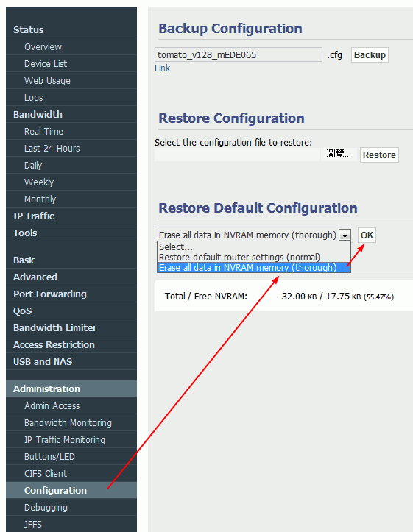413x532 pixels.
Task: Click the '.cfg' extension text
Action: [335, 55]
